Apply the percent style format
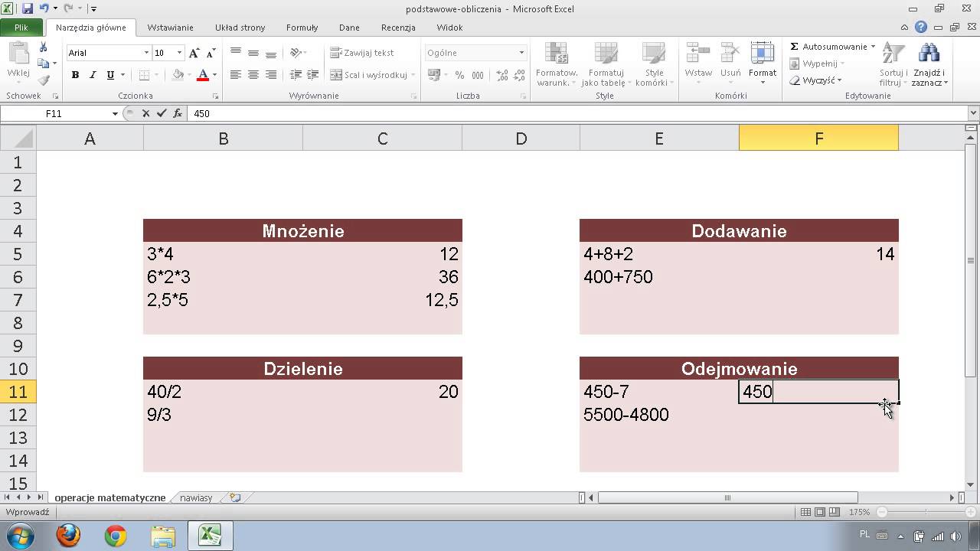The width and height of the screenshot is (980, 551). click(459, 75)
